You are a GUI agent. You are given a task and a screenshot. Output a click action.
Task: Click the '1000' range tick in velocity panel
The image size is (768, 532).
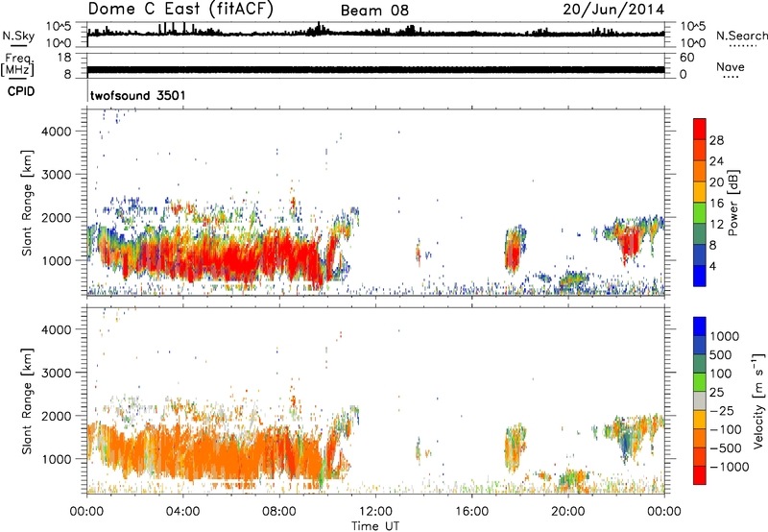pos(56,459)
